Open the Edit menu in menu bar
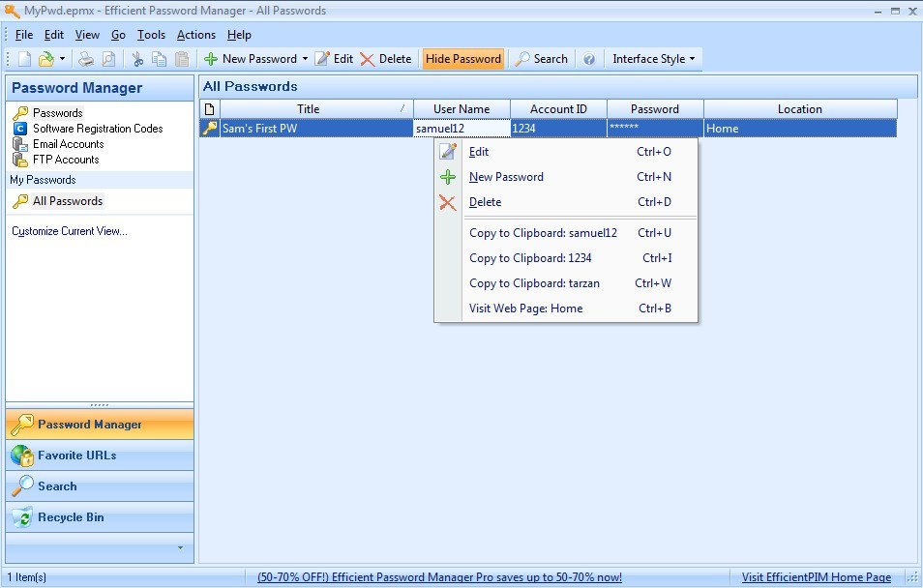 pos(54,35)
